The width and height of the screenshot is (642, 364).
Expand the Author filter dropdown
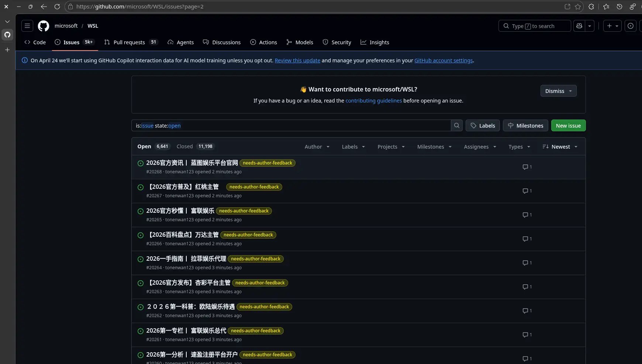(x=317, y=147)
